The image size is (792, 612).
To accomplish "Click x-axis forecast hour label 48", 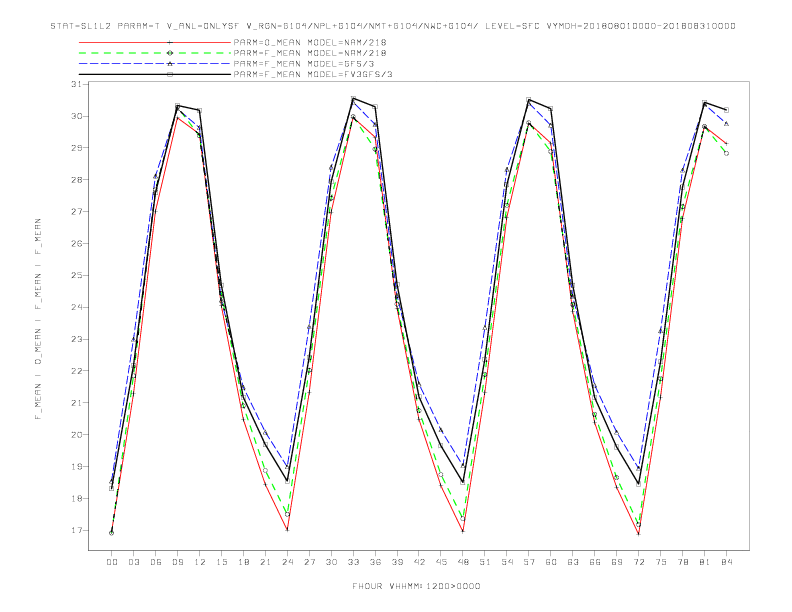I will tap(463, 562).
